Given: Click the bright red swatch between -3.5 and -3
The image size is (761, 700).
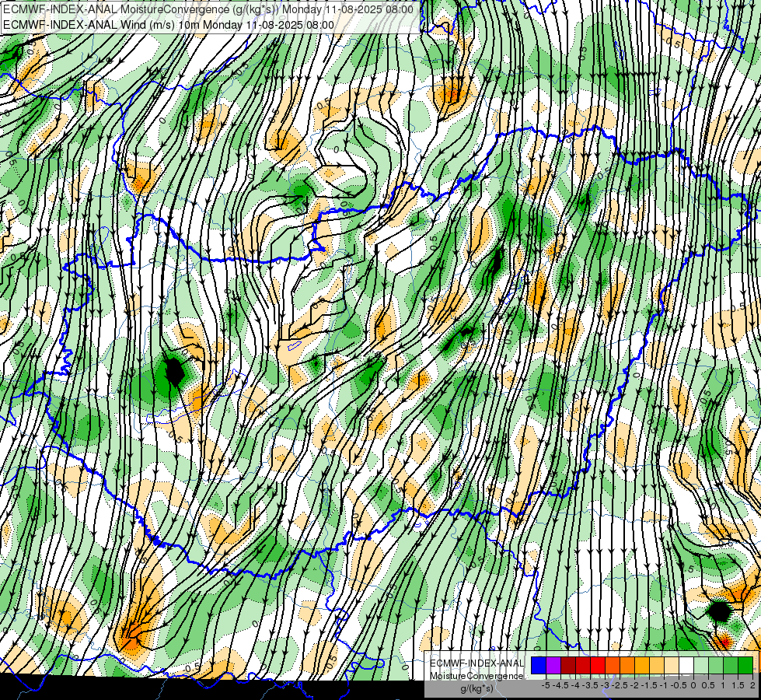Looking at the screenshot, I should point(598,665).
